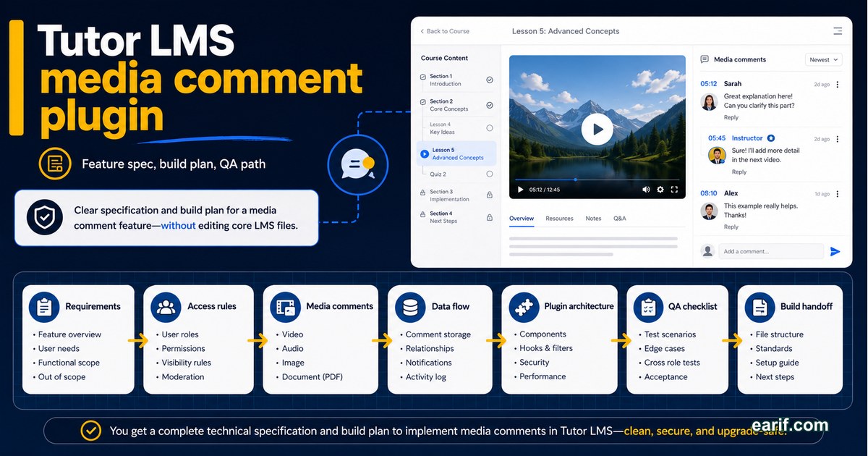Open options menu for Sarah's comment
The width and height of the screenshot is (868, 456).
pyautogui.click(x=838, y=84)
